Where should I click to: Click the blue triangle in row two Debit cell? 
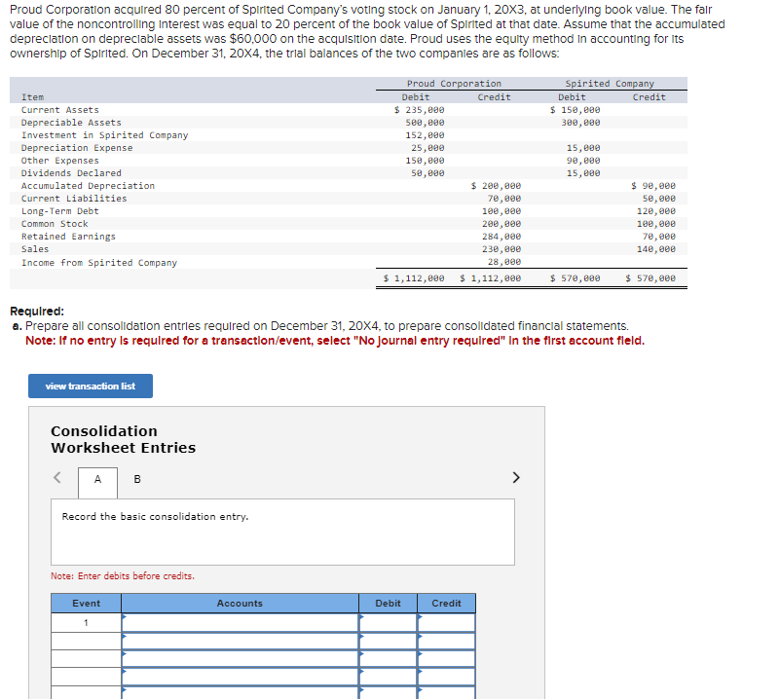[x=363, y=637]
